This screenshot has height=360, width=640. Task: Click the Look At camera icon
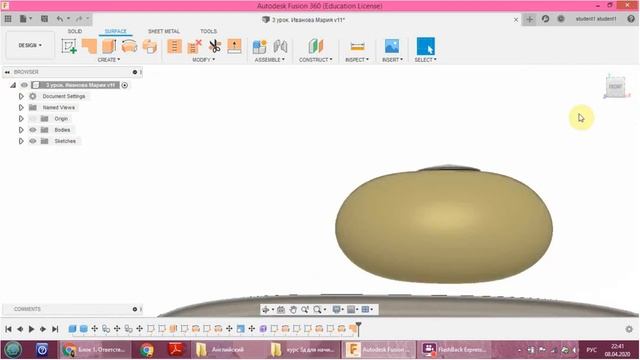pos(281,310)
